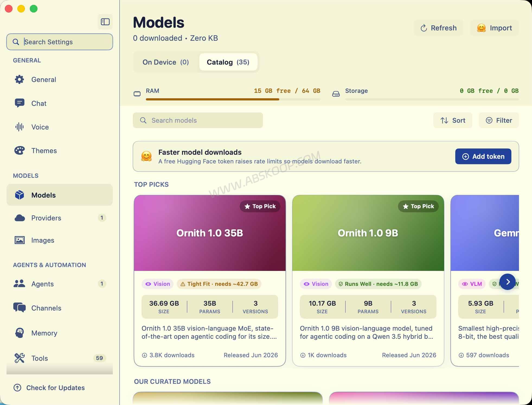
Task: Open Tools wrench section
Action: coord(20,358)
